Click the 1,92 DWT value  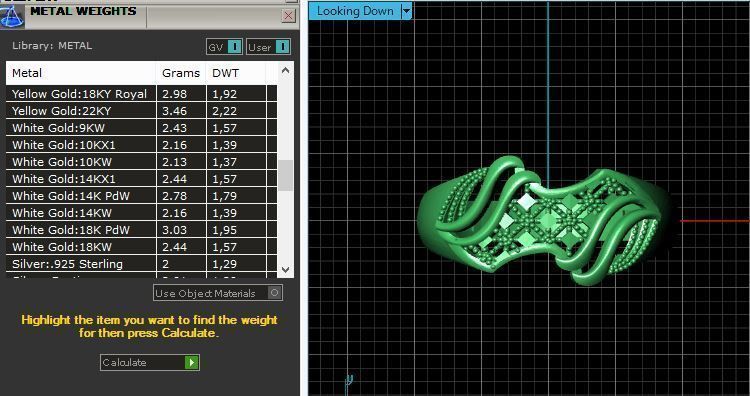224,94
